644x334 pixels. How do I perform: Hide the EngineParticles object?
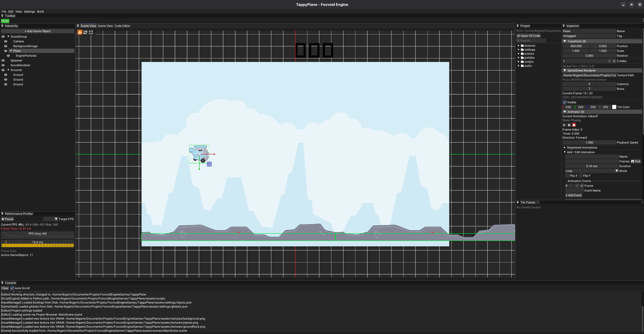[8, 56]
